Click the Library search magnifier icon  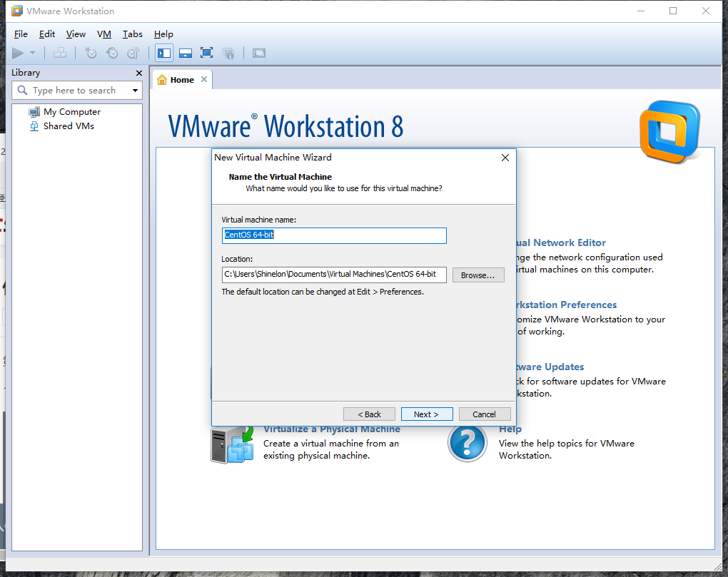[x=22, y=90]
